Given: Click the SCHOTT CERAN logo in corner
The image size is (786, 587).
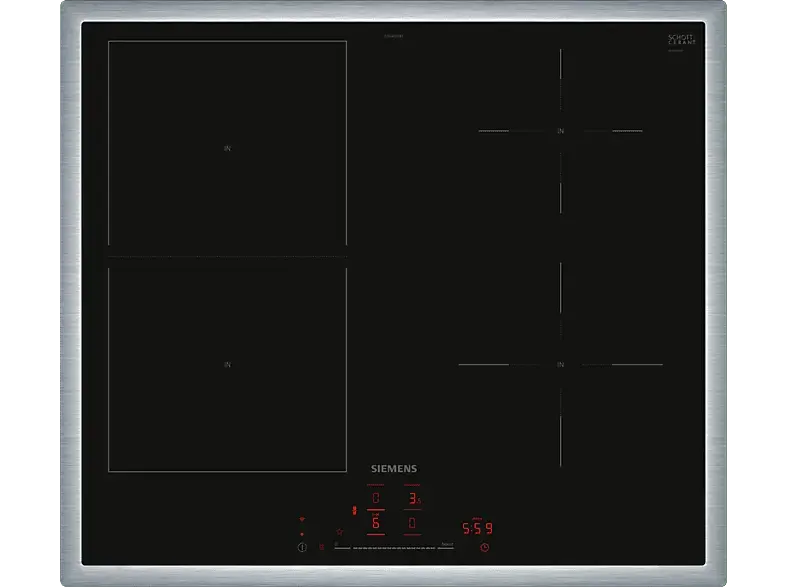Looking at the screenshot, I should pos(680,40).
